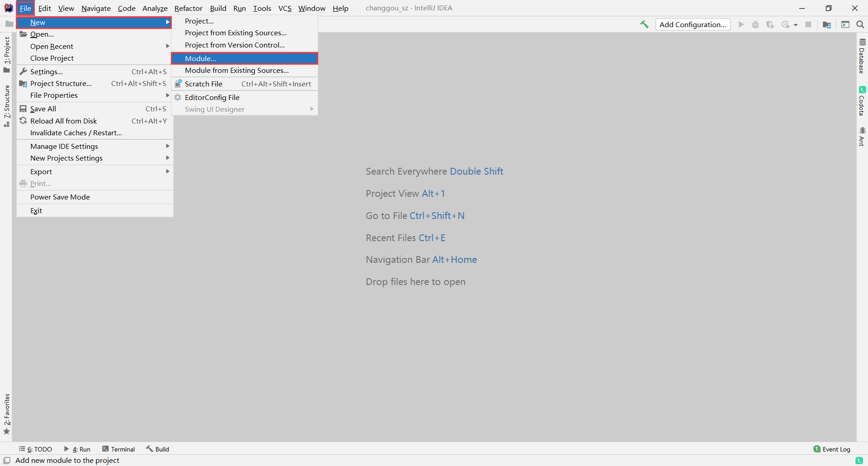Click the Run with Coverage icon
Image resolution: width=868 pixels, height=466 pixels.
pyautogui.click(x=770, y=24)
